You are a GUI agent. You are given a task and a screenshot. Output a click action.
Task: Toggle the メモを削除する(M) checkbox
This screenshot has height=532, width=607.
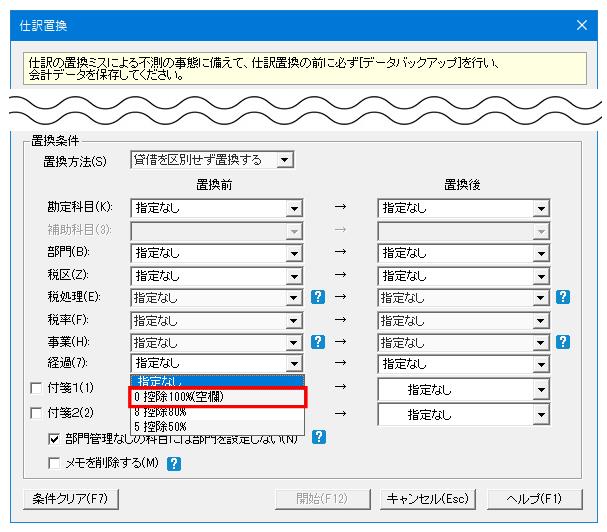point(54,463)
